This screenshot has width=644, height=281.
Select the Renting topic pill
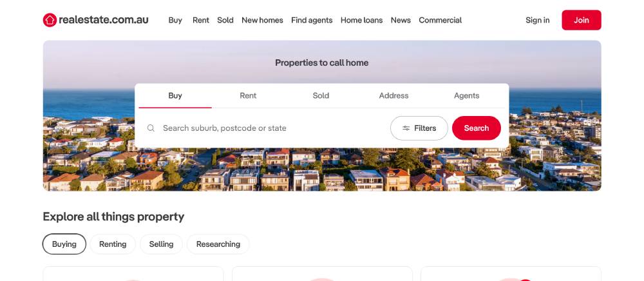pos(113,244)
